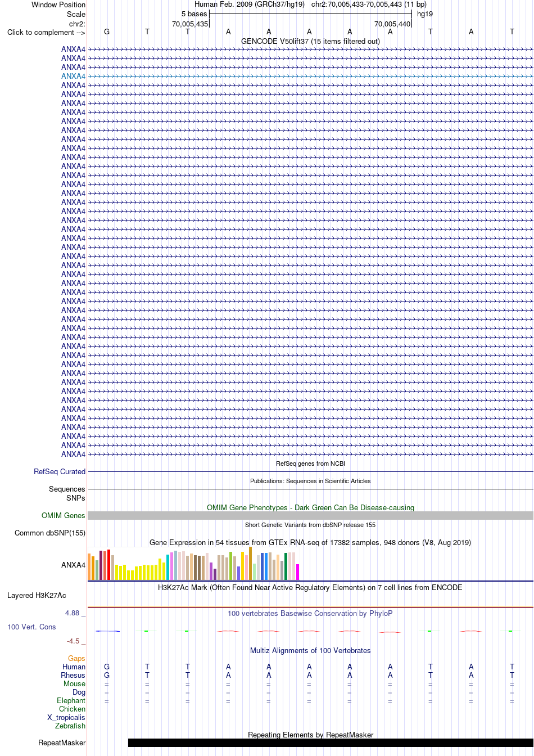This screenshot has height=756, width=534.
Task: Select the Zebrafish alignment row label
Action: coord(71,726)
